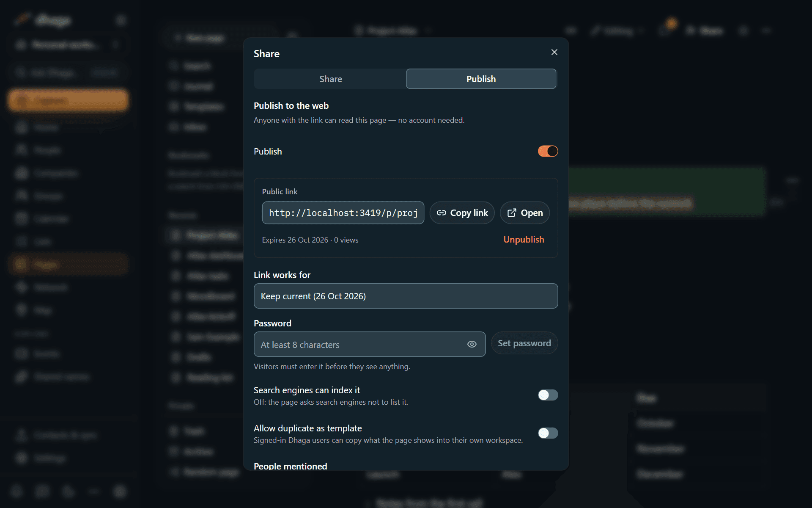
Task: Show password with the eye icon
Action: (x=472, y=344)
